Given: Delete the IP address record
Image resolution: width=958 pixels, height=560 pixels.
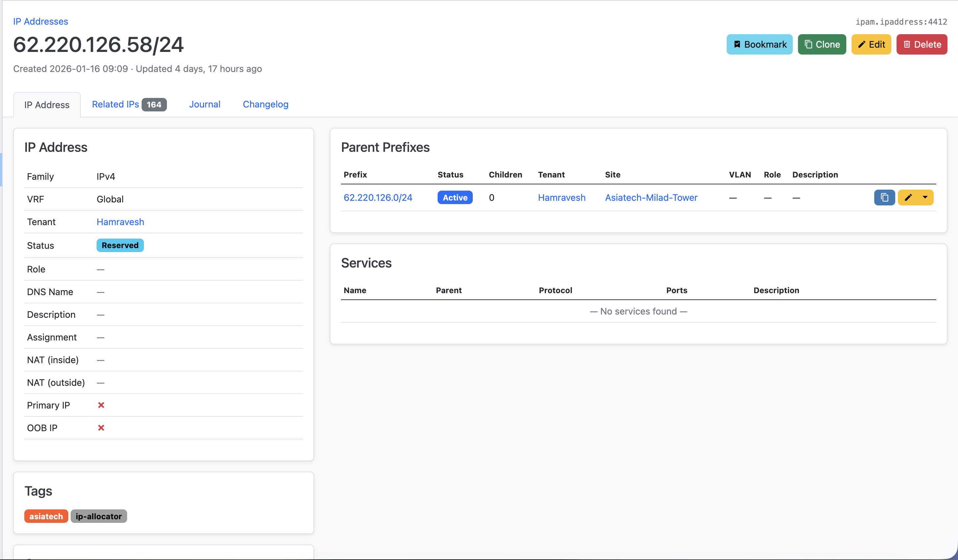Looking at the screenshot, I should (922, 44).
